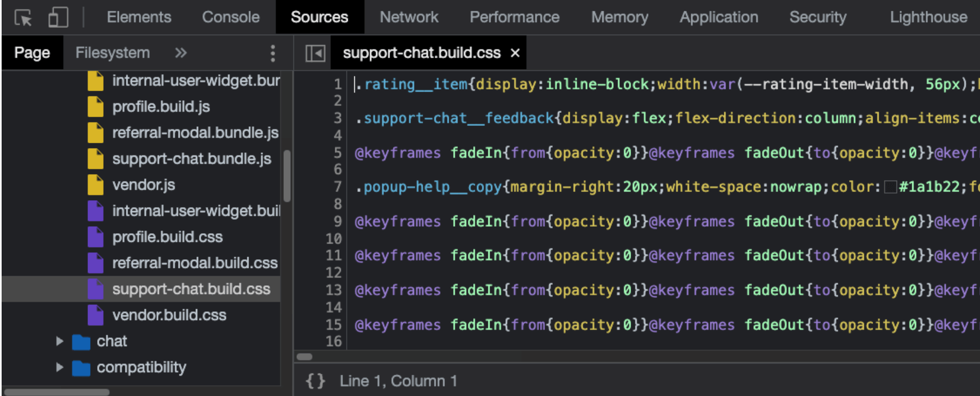Click the editor horizontal scrollbar thumb
The image size is (980, 396).
point(304,356)
